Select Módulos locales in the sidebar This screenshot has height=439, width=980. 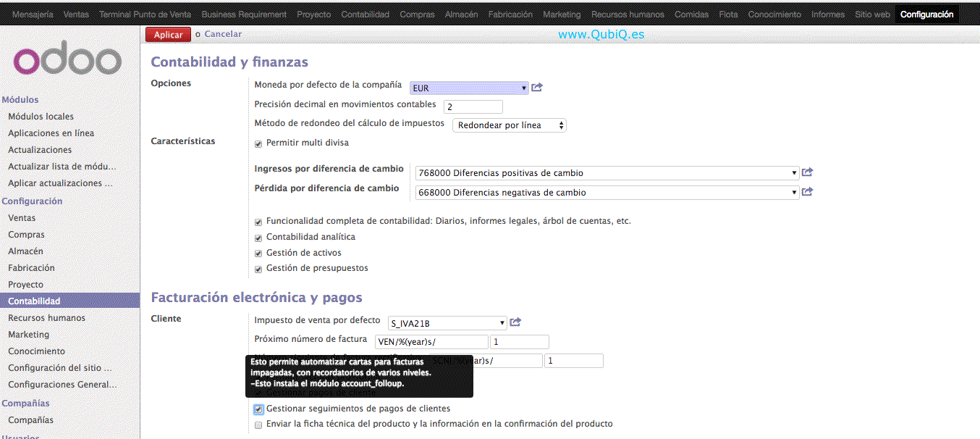[41, 117]
